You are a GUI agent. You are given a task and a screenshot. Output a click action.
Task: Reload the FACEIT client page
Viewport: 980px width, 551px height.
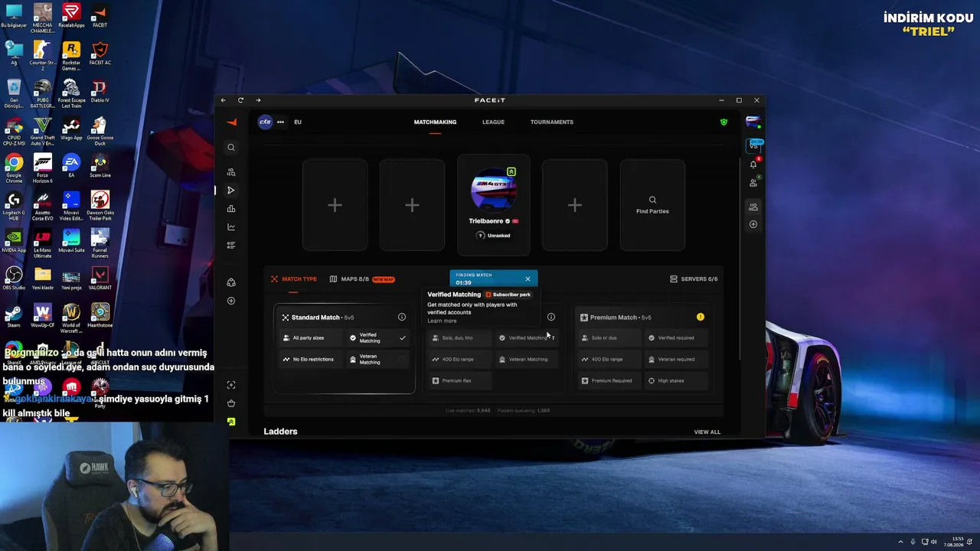pyautogui.click(x=240, y=100)
